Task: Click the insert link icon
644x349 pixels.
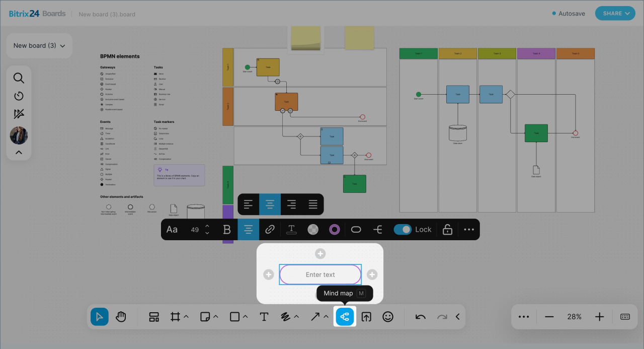Action: [x=270, y=230]
